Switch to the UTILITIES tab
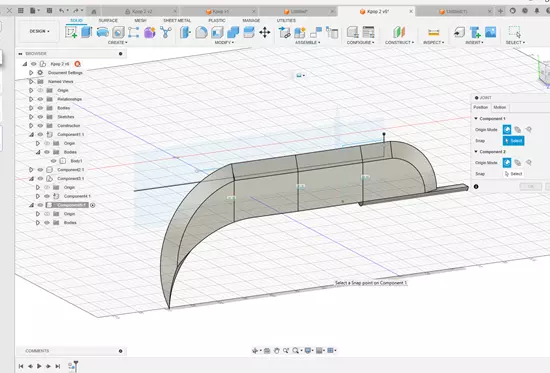550x373 pixels. (x=286, y=20)
